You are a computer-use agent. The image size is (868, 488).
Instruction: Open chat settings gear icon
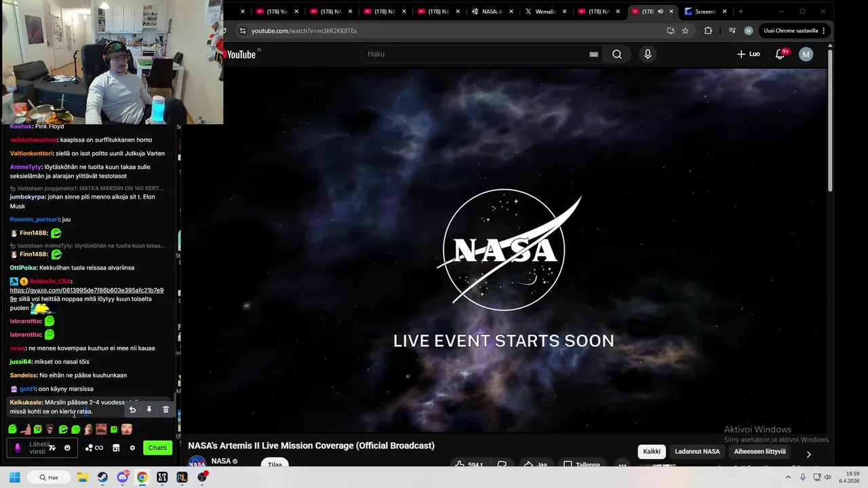(x=132, y=448)
